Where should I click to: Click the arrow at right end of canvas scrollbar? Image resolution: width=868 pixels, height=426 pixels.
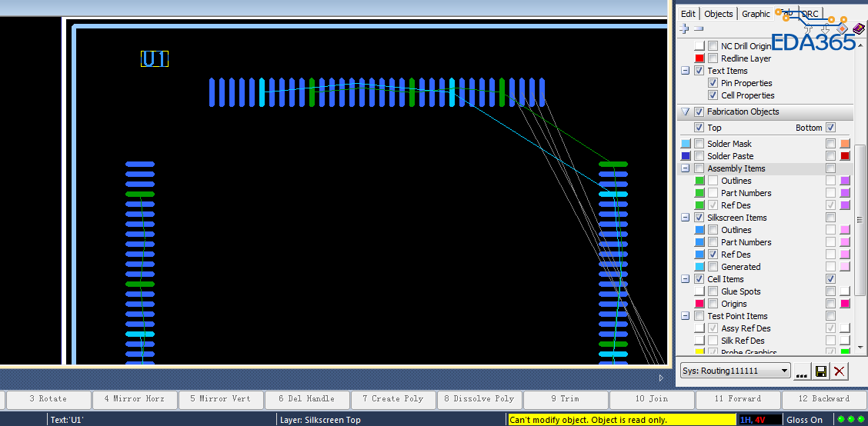[x=660, y=378]
